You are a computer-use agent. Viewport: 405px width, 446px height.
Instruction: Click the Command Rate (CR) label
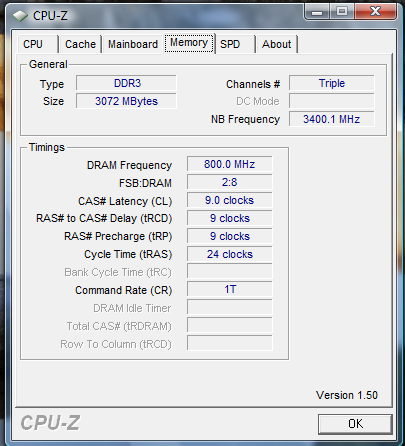pos(124,290)
